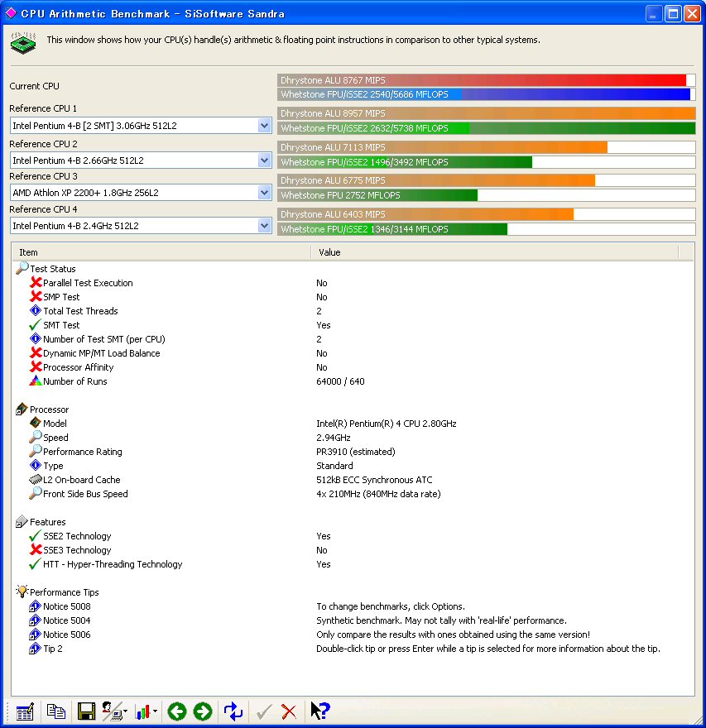
Task: Open the Options table icon in the toolbar
Action: (25, 711)
